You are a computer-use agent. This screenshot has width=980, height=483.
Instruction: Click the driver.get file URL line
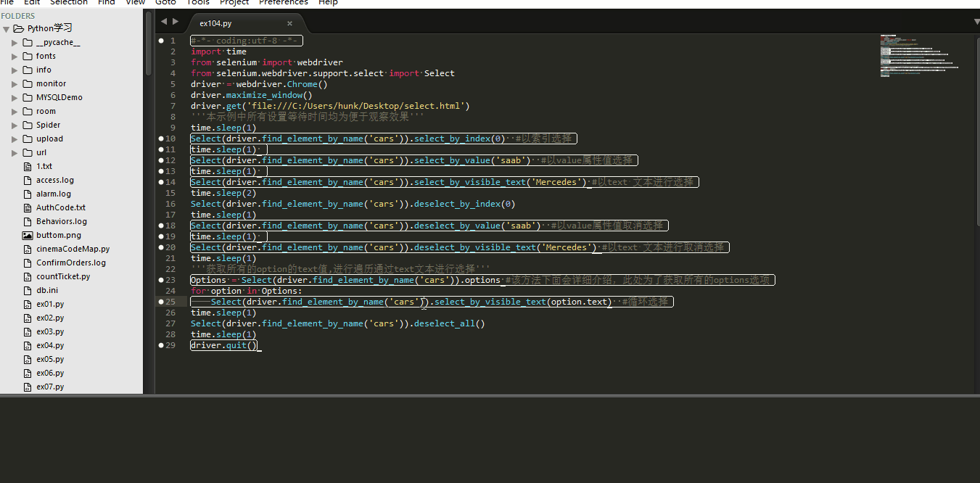[330, 106]
